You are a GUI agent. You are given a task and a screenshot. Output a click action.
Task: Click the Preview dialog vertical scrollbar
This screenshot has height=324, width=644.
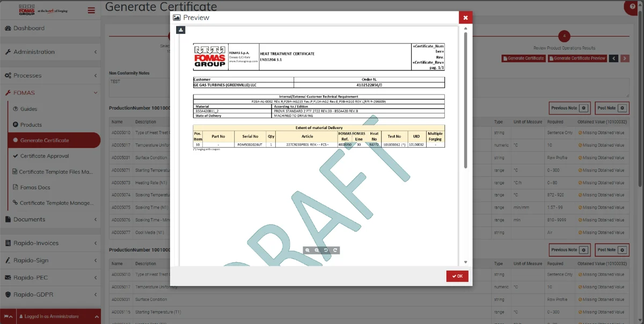[x=465, y=99]
